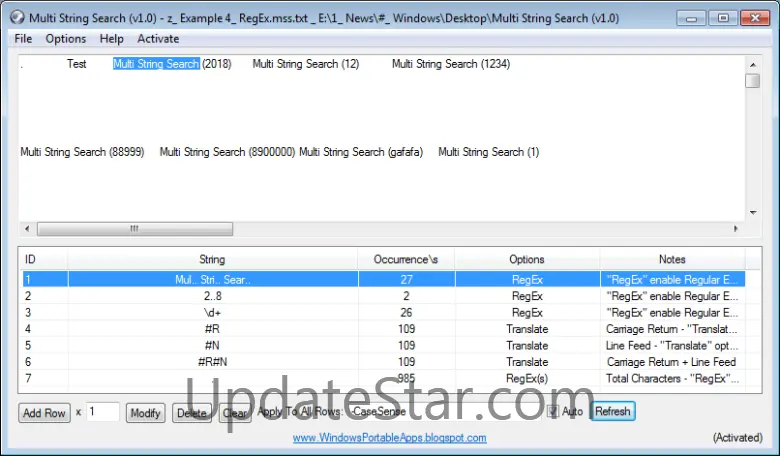Click the occurrence count 26 cell
Screen dimensions: 780x456
(406, 312)
